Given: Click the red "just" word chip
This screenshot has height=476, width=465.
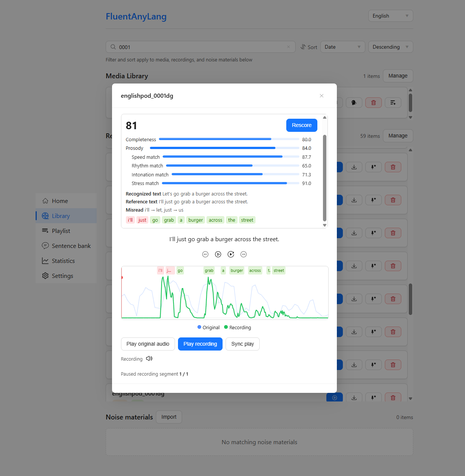Looking at the screenshot, I should click(x=142, y=220).
